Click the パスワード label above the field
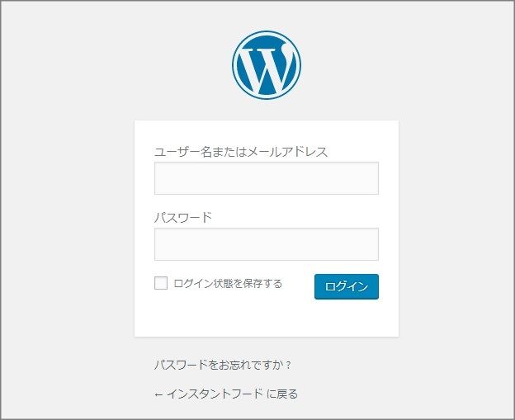This screenshot has width=515, height=420. point(183,217)
